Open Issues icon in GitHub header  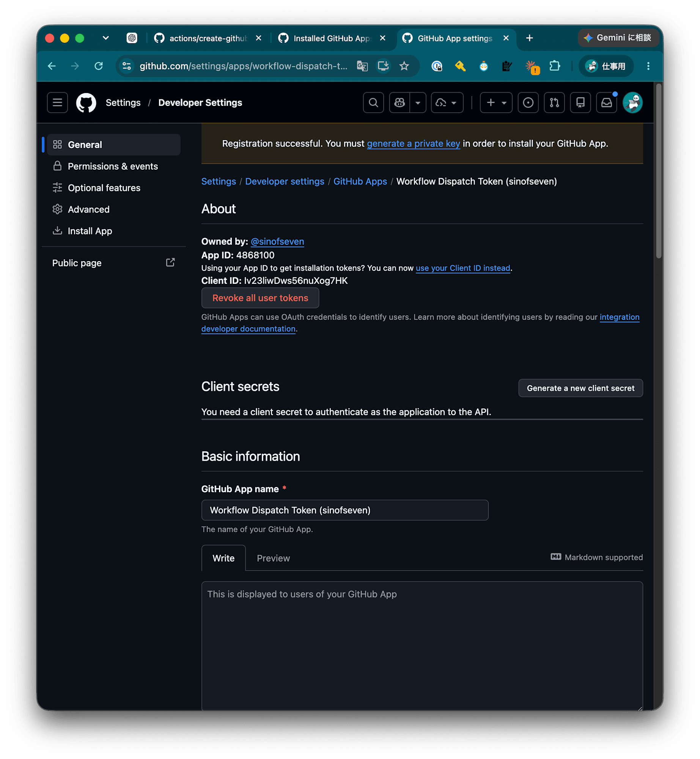click(527, 102)
